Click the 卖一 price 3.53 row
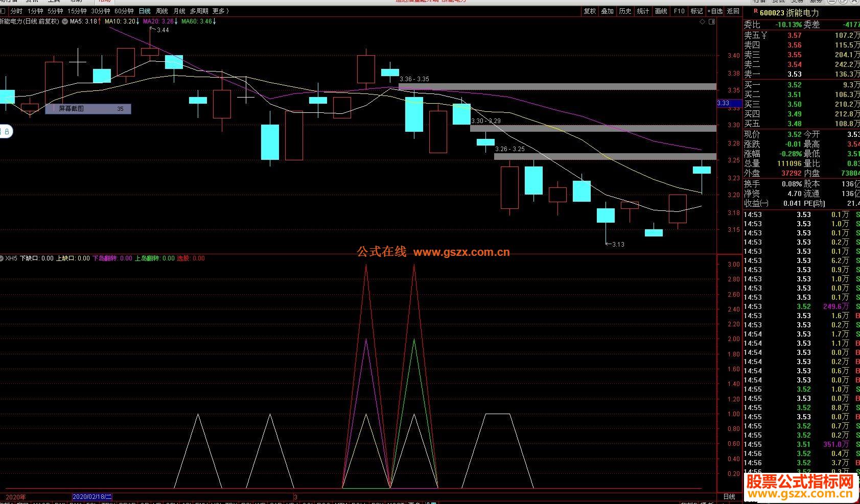This screenshot has height=504, width=860. click(801, 74)
